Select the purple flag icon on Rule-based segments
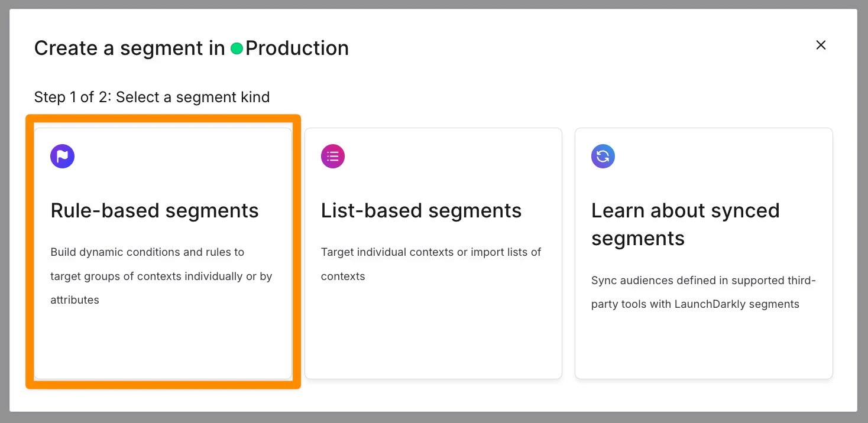 (62, 156)
